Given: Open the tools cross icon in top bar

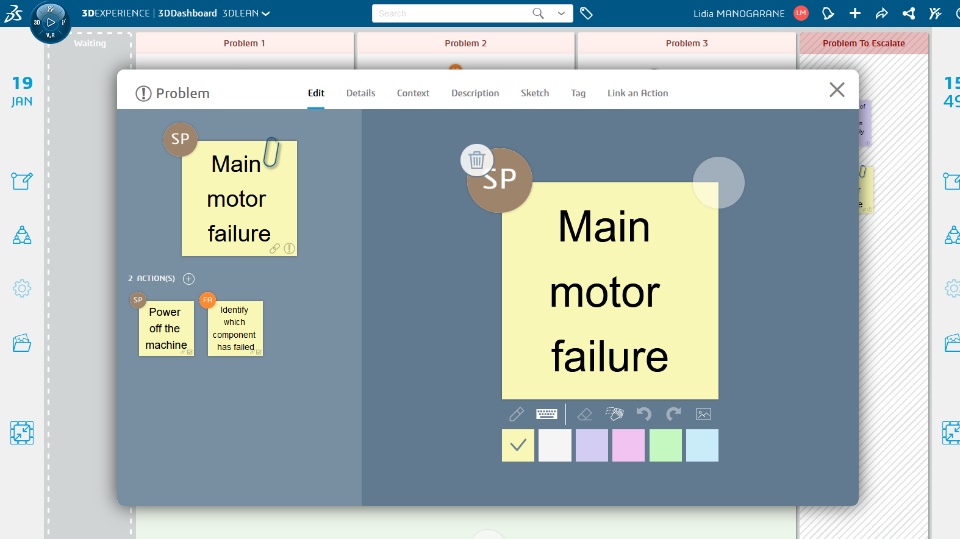Looking at the screenshot, I should [935, 13].
